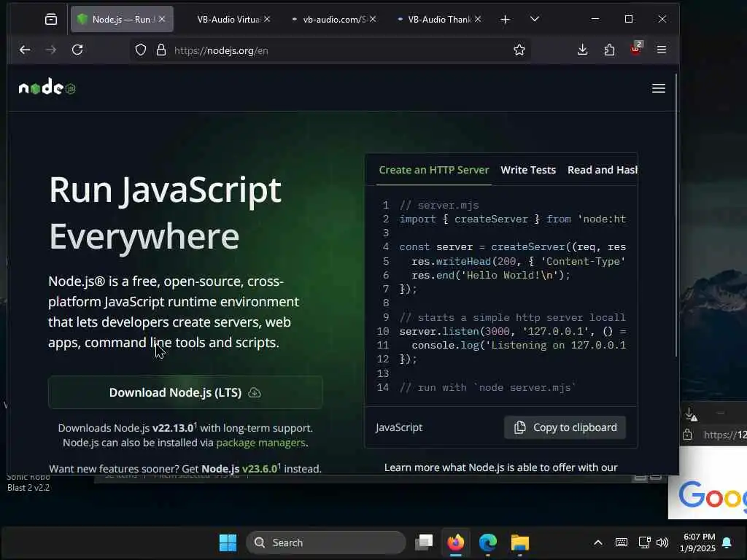Close the VB-Audio Thank tab
This screenshot has width=747, height=560.
[x=478, y=19]
